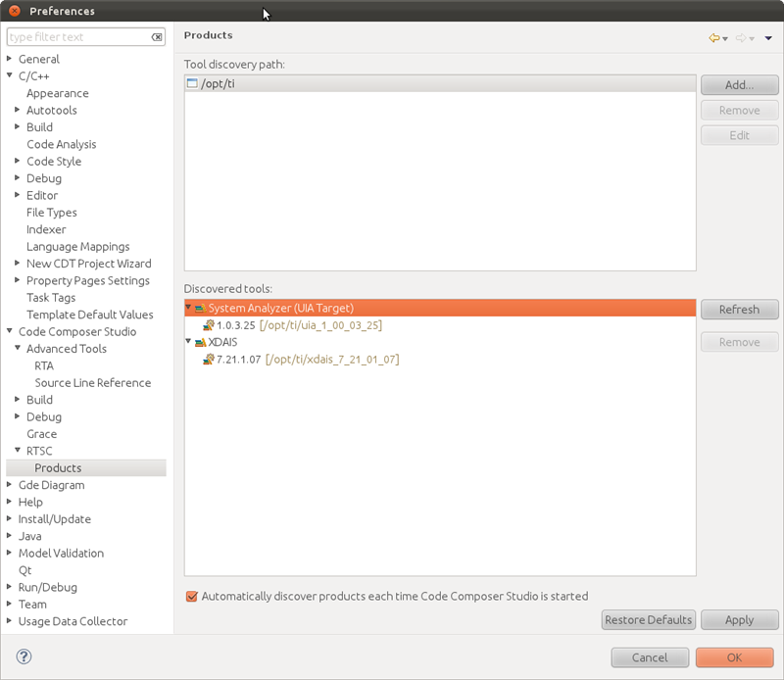Image resolution: width=784 pixels, height=680 pixels.
Task: Select the System Analyzer (UIA Target) row
Action: [440, 308]
